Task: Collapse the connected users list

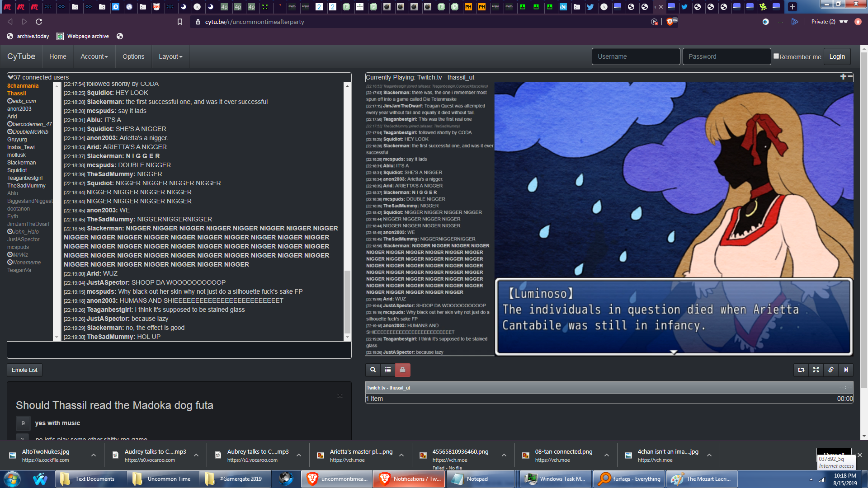Action: [10, 77]
